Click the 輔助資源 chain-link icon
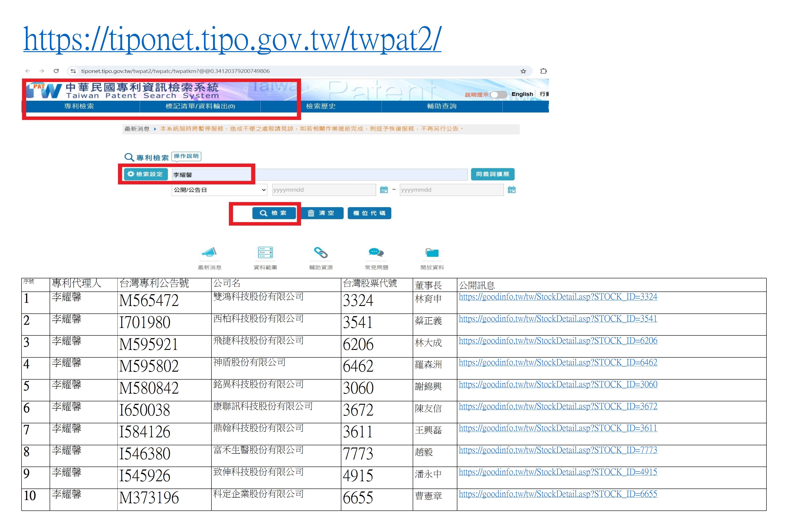The height and width of the screenshot is (532, 788). tap(321, 253)
